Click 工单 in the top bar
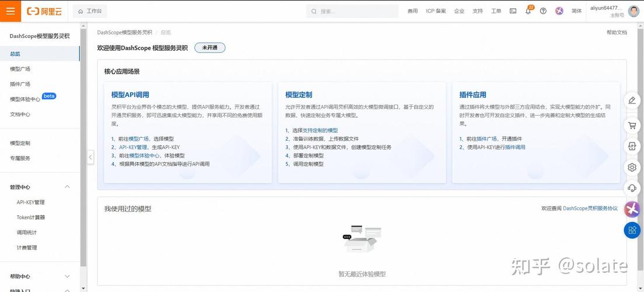The height and width of the screenshot is (292, 644). [496, 11]
